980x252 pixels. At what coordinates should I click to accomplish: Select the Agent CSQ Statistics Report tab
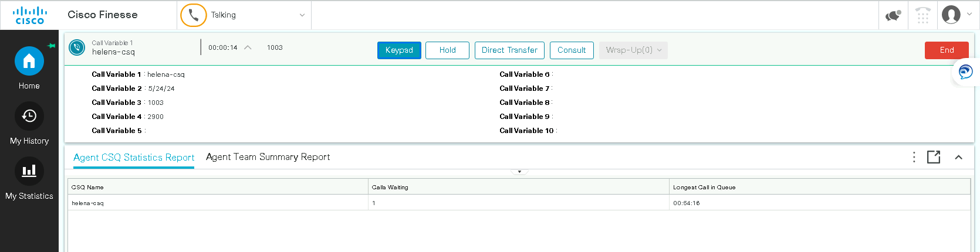click(134, 158)
